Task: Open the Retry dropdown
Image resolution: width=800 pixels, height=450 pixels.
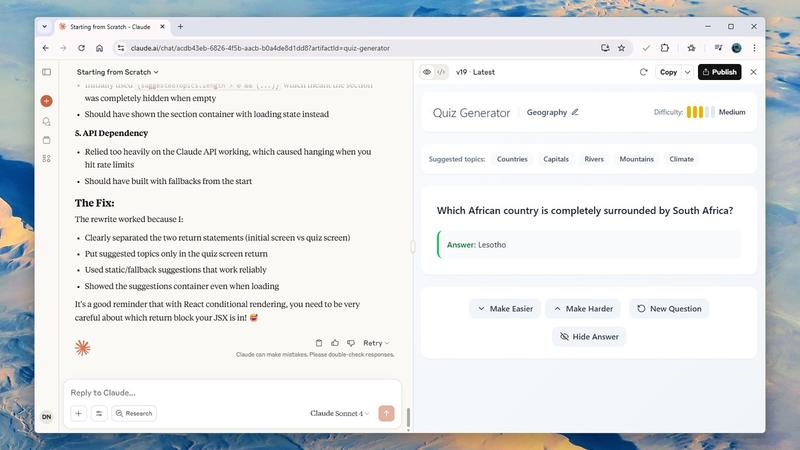Action: (x=376, y=343)
